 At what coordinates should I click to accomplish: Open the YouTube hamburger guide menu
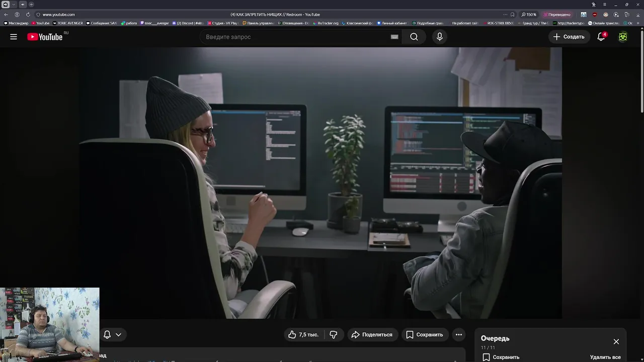[x=14, y=37]
